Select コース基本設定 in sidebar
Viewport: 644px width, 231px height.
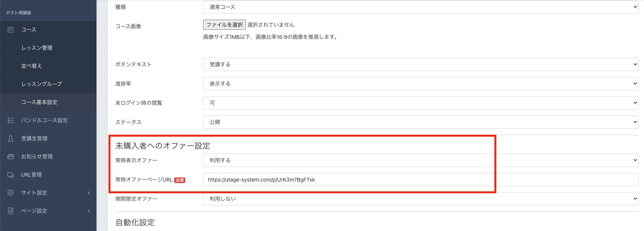39,102
